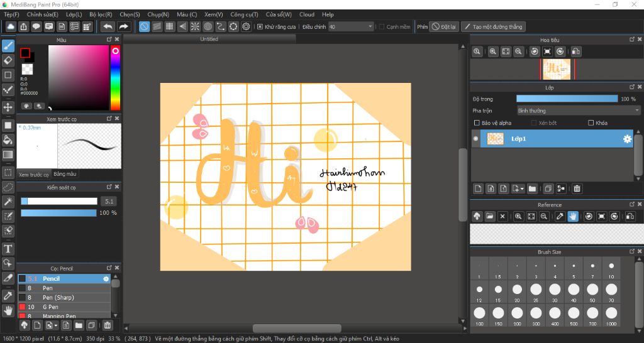Screen dimensions: 644x343
Task: Open reference image folder icon
Action: tap(489, 216)
